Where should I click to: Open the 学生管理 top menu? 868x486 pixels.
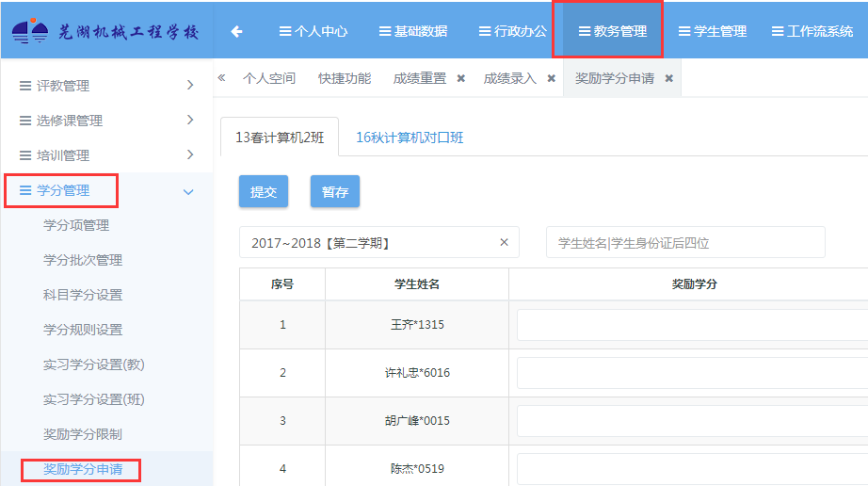[x=712, y=31]
